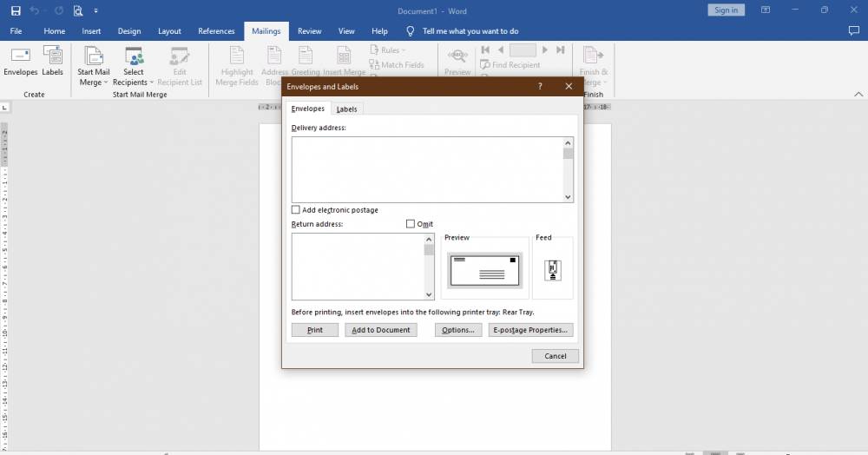Enable Add electronic postage checkbox
This screenshot has width=868, height=455.
click(x=296, y=210)
